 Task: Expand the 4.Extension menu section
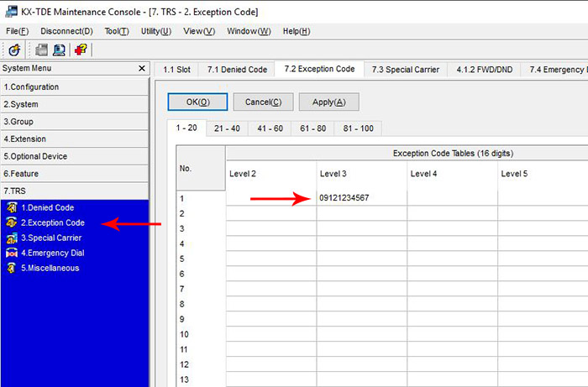tap(75, 139)
